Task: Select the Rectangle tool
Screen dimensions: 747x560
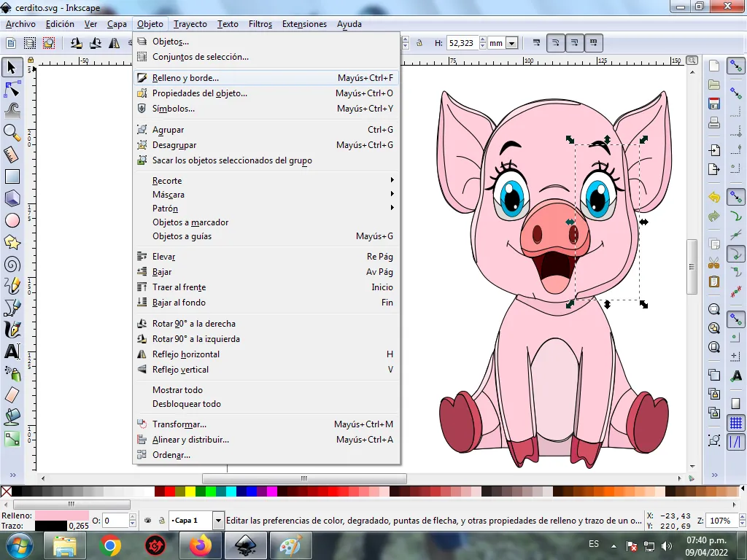Action: pyautogui.click(x=12, y=176)
